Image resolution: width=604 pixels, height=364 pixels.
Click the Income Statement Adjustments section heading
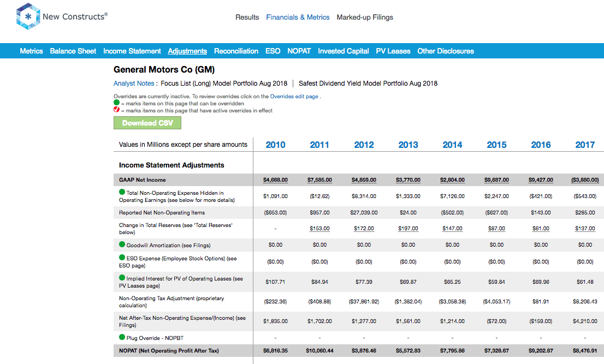[171, 165]
